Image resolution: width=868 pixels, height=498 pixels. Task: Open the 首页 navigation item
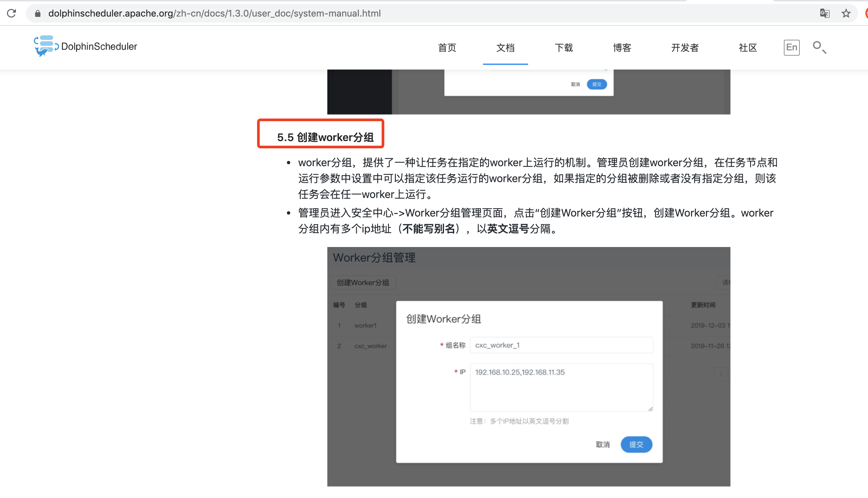pos(447,48)
